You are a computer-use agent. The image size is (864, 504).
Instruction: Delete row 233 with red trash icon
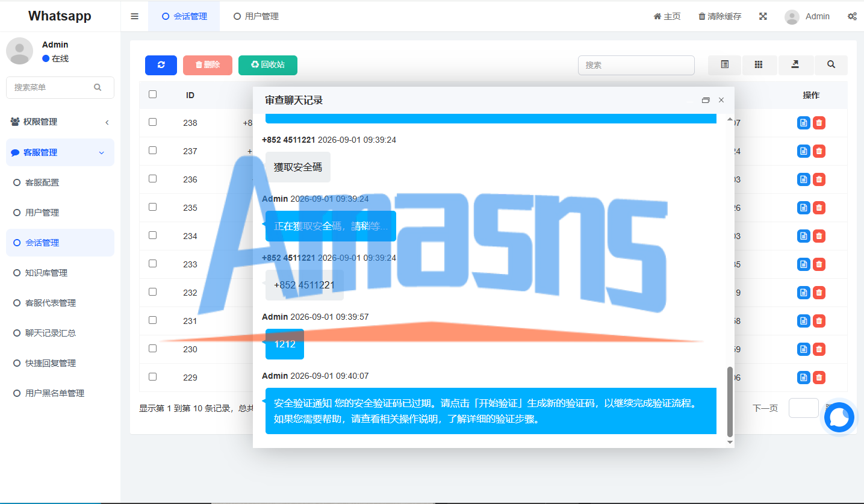tap(819, 264)
